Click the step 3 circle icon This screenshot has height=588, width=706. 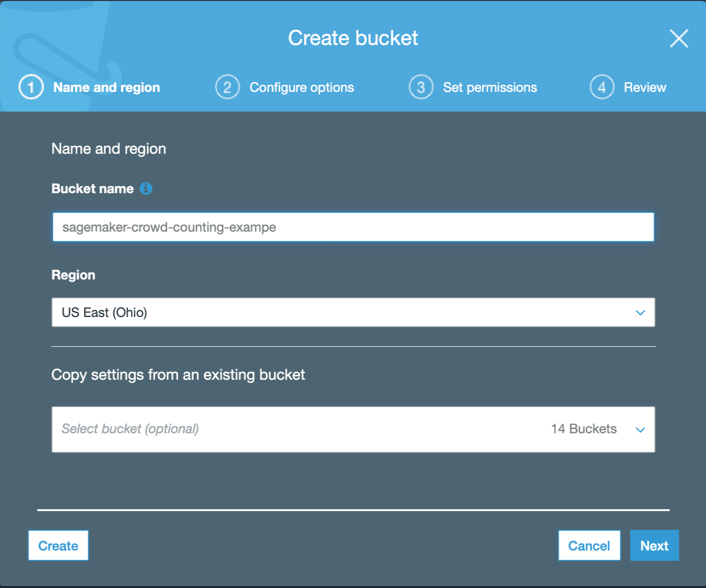tap(421, 87)
